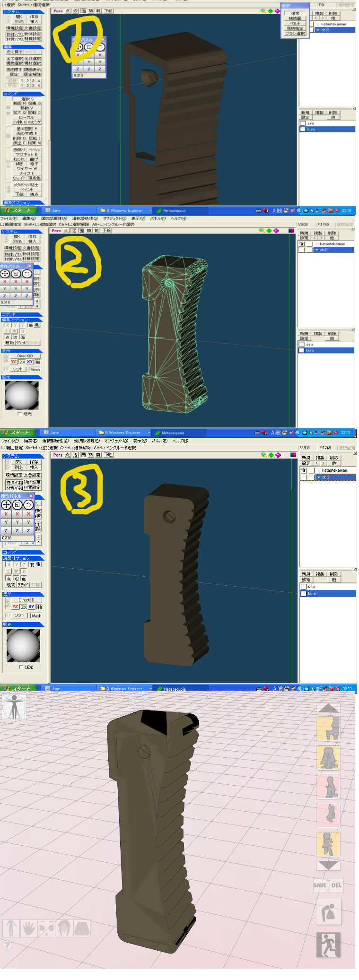
Task: Open the hair icon in the bottom strip
Action: point(64,928)
